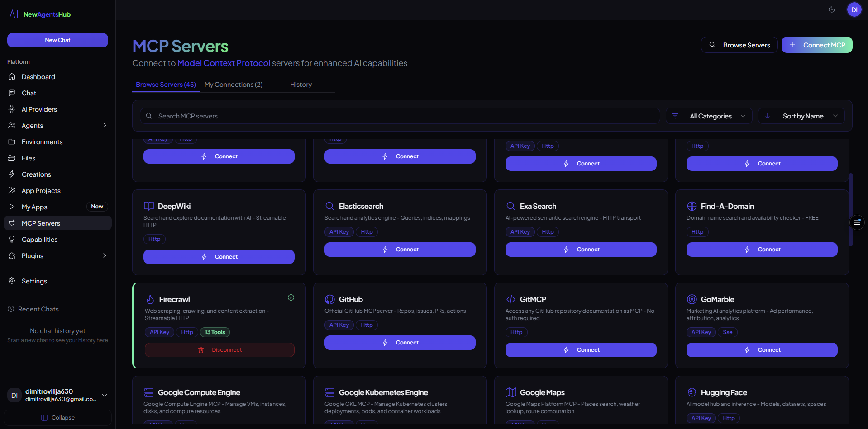Click Connect MCP button
The width and height of the screenshot is (868, 429).
(817, 45)
